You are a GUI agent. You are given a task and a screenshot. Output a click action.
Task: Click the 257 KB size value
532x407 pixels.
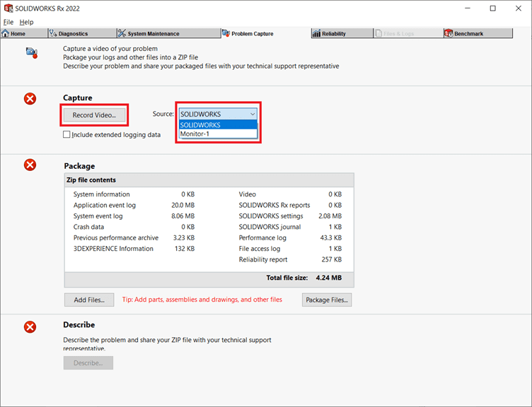point(332,259)
